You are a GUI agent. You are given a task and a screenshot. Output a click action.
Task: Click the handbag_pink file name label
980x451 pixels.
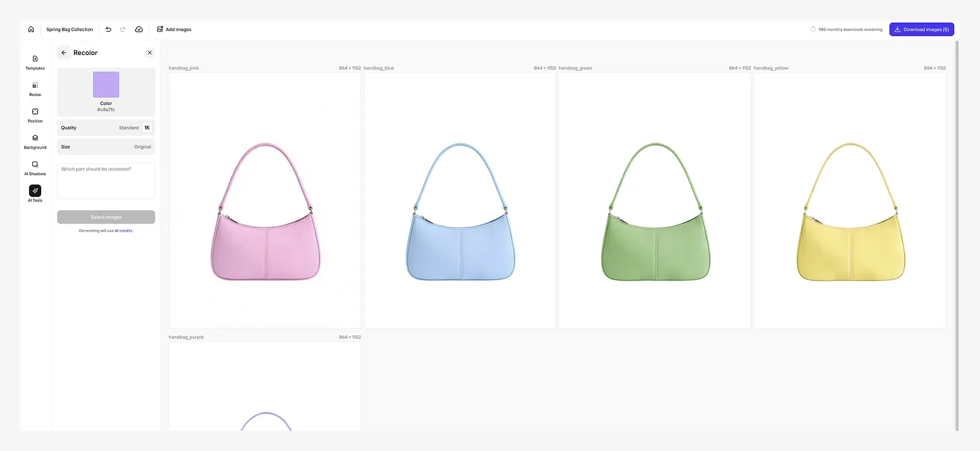[x=184, y=68]
